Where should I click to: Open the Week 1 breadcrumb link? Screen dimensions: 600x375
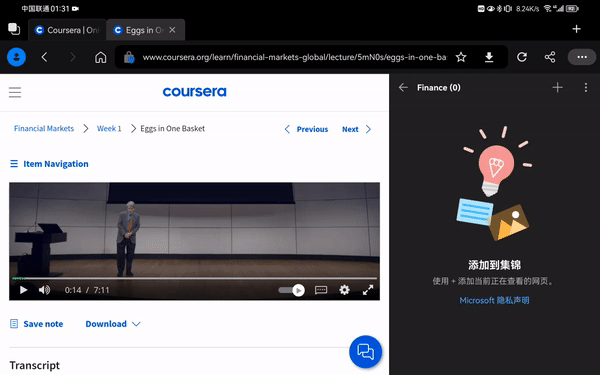click(x=109, y=129)
